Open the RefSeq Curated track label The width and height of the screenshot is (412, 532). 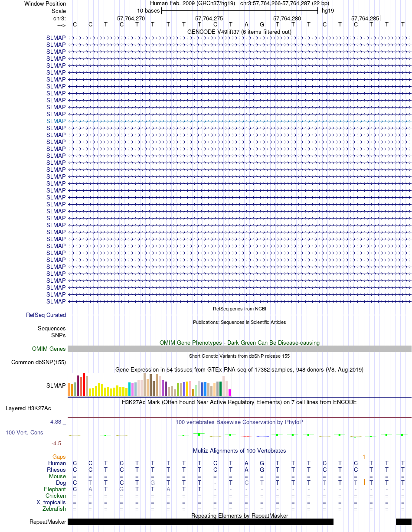pos(46,315)
